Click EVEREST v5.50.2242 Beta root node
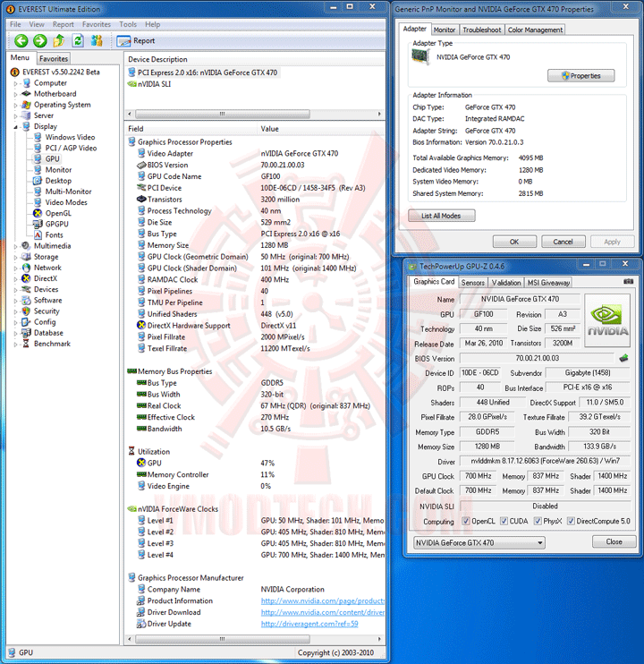Image resolution: width=644 pixels, height=664 pixels. click(x=55, y=72)
